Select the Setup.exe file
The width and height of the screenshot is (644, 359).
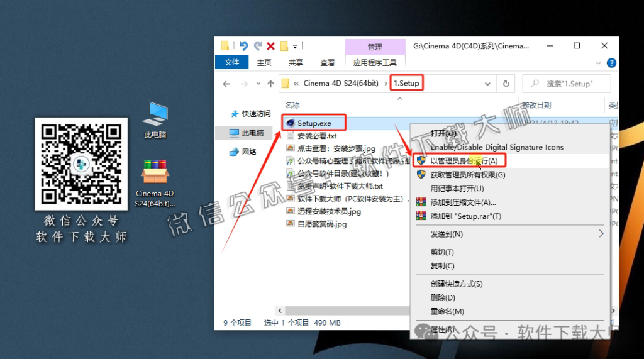(x=314, y=123)
